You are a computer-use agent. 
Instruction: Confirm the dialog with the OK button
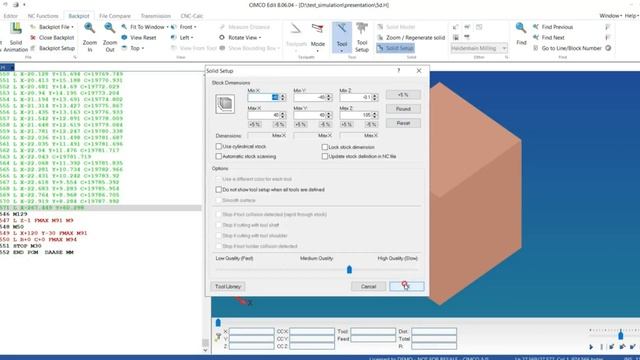407,287
